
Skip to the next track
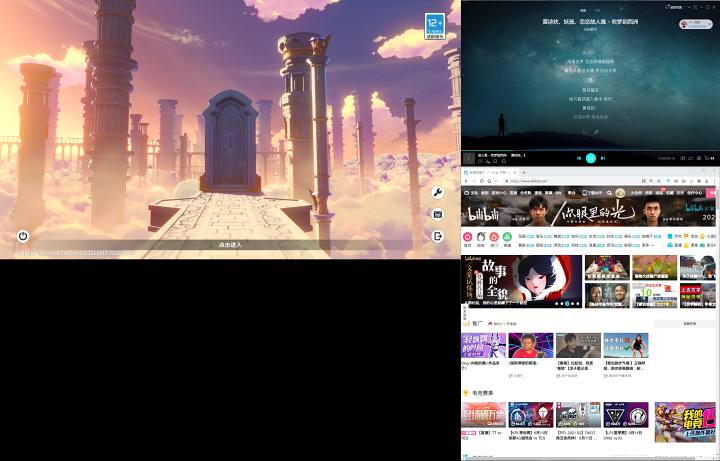click(603, 158)
